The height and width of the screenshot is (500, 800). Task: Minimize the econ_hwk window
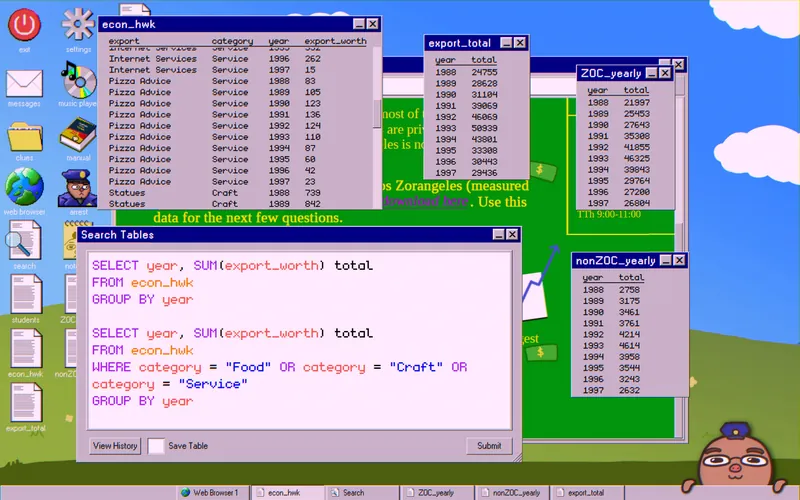[x=359, y=24]
